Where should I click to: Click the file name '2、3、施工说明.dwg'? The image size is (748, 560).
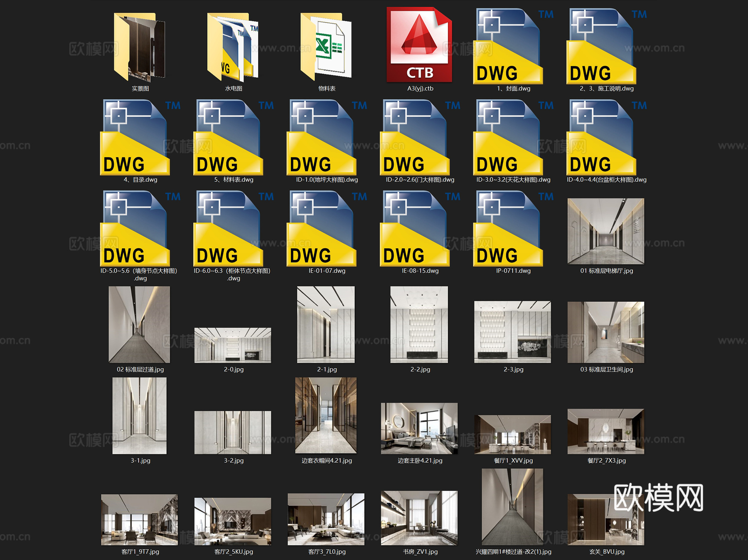tap(607, 89)
